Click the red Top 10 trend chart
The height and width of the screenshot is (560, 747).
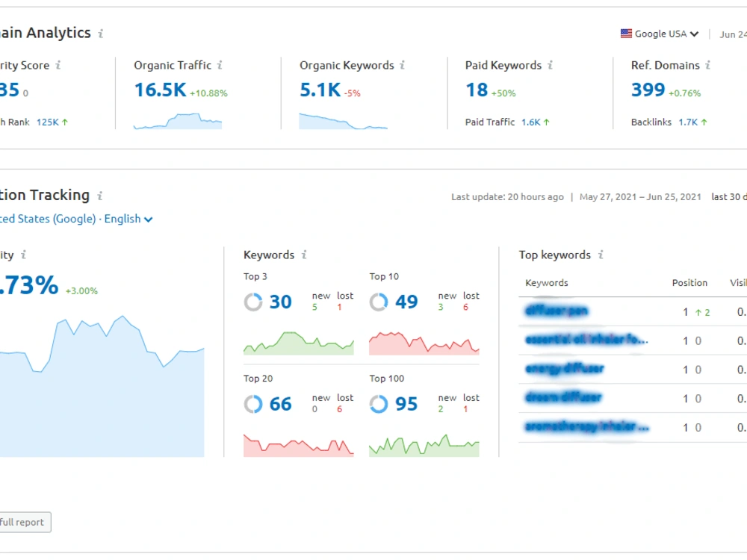[424, 343]
